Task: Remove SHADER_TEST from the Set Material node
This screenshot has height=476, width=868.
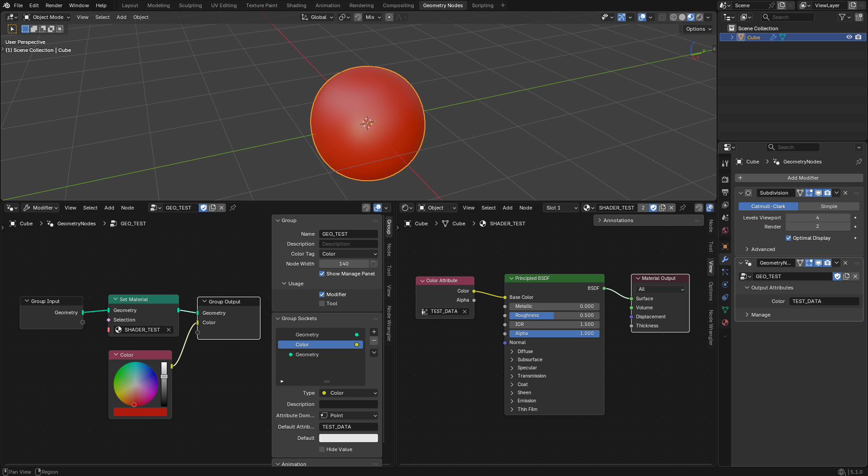Action: pos(169,330)
